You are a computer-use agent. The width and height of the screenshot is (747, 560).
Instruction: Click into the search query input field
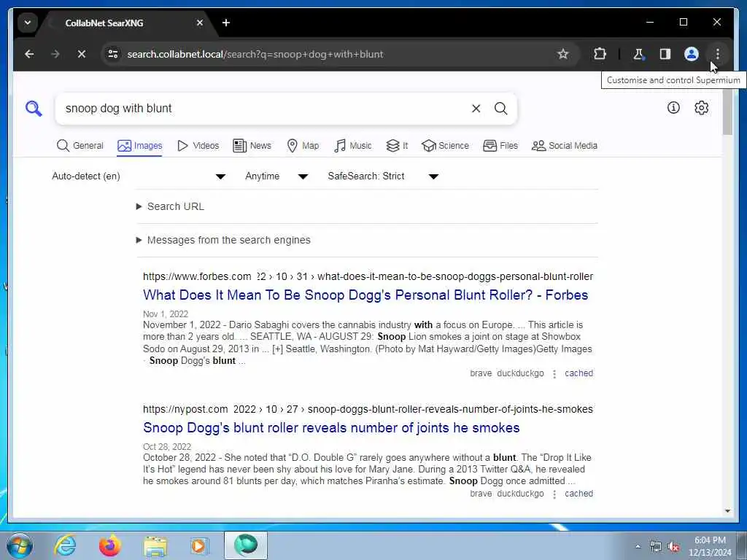264,109
